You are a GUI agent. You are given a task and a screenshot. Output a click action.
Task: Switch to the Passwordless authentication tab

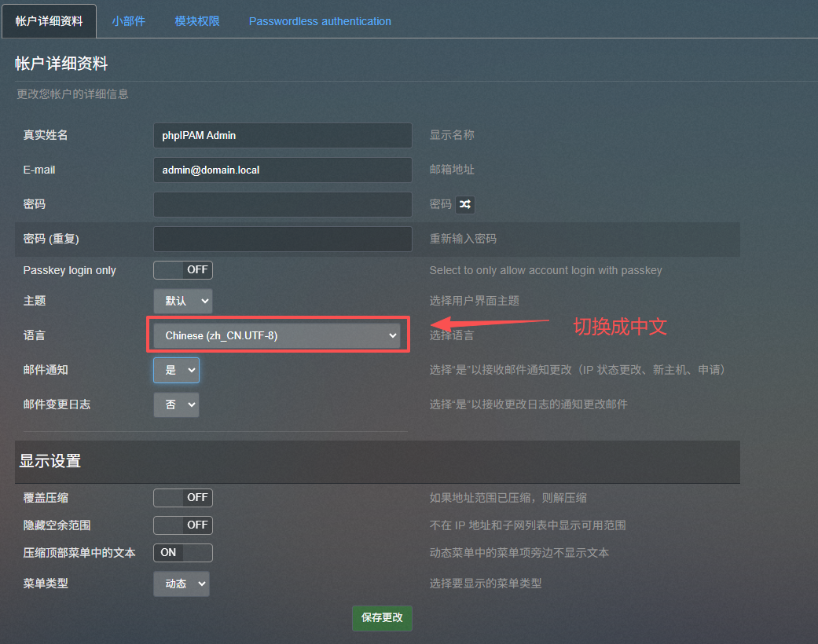coord(320,21)
